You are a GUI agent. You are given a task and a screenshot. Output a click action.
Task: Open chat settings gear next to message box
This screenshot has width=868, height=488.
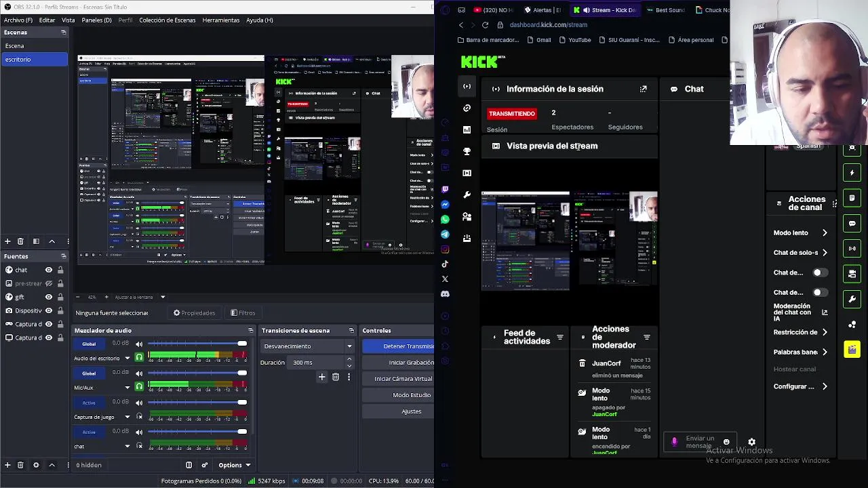coord(751,442)
